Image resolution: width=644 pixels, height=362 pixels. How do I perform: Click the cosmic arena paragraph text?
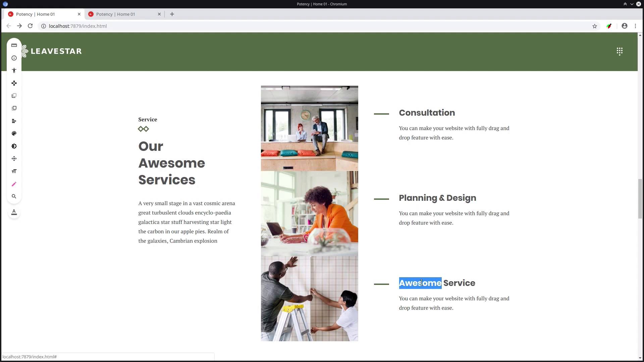click(187, 222)
